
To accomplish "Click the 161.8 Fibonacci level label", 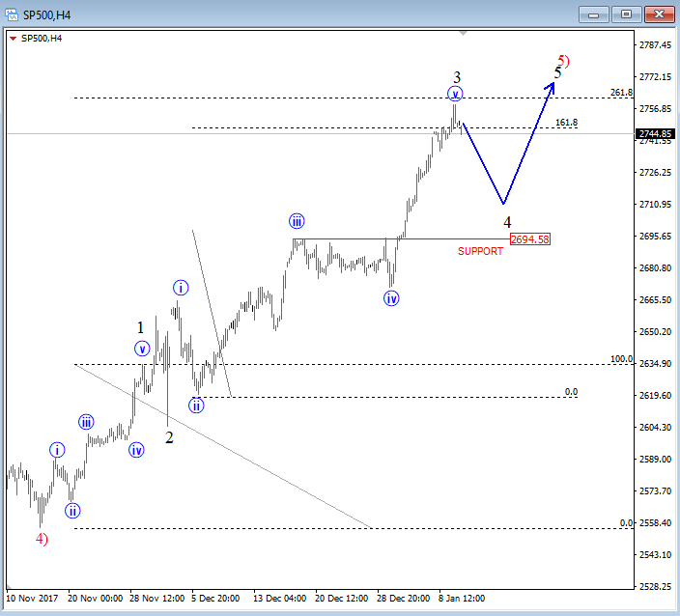I will 567,123.
